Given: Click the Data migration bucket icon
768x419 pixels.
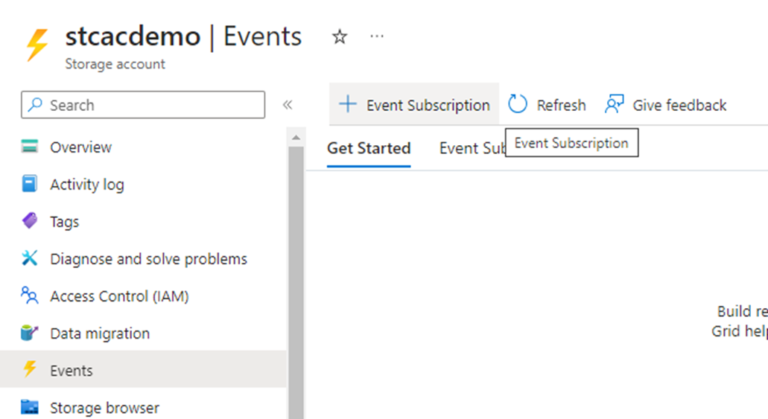Looking at the screenshot, I should point(29,332).
